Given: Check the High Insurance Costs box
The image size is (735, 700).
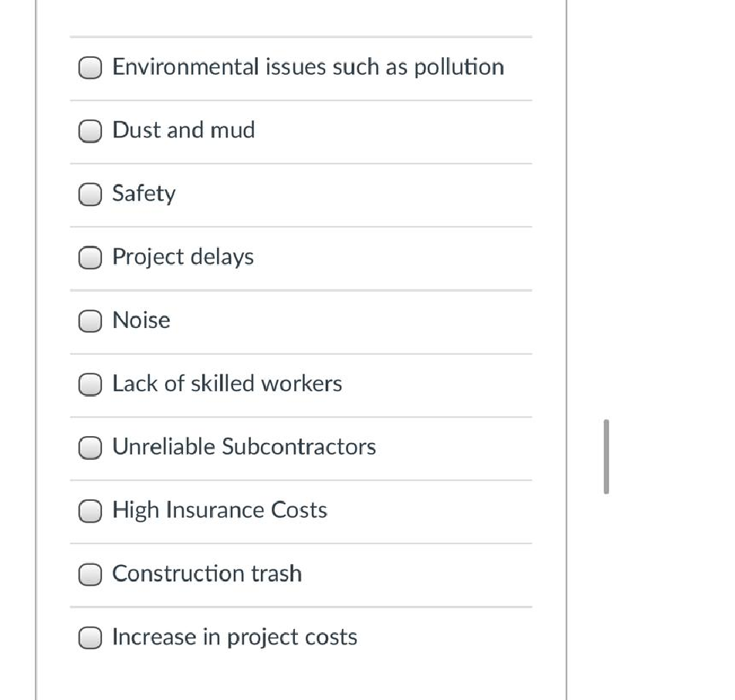Looking at the screenshot, I should click(x=90, y=511).
